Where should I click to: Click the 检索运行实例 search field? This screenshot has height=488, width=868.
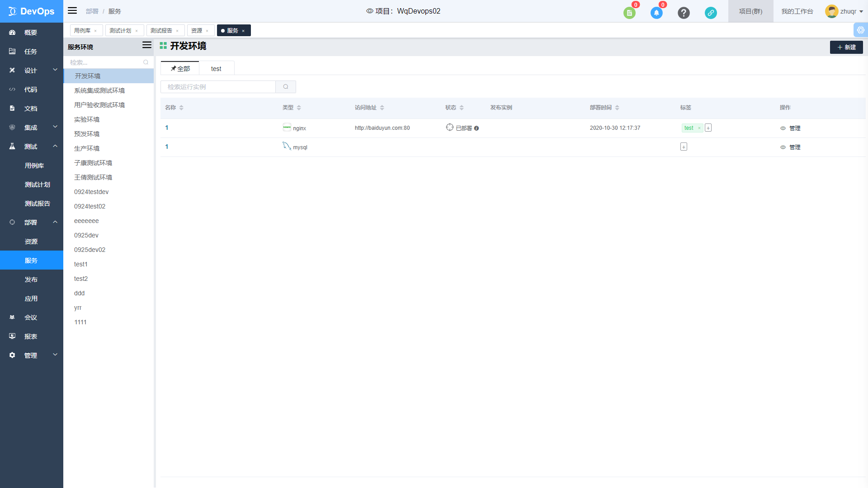218,87
